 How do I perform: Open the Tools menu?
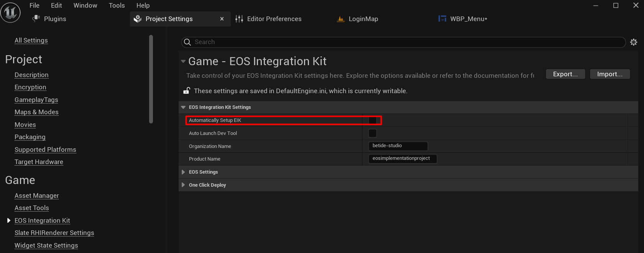pyautogui.click(x=117, y=5)
